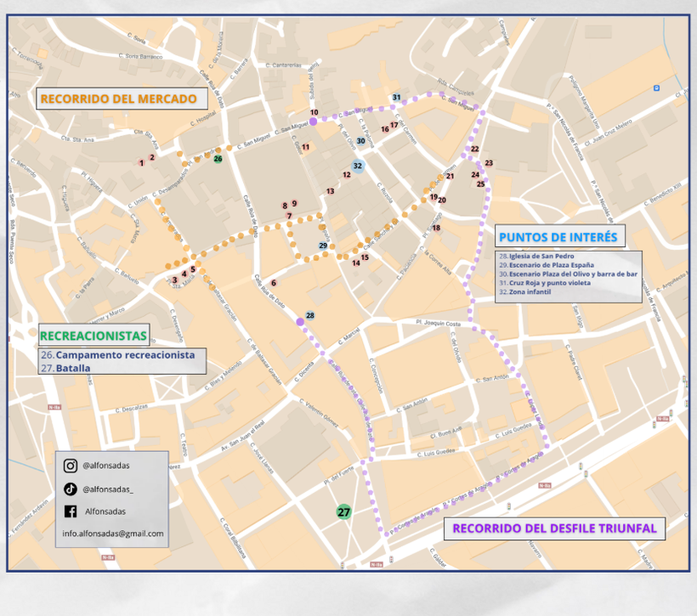Image resolution: width=697 pixels, height=616 pixels.
Task: Click the green map marker numbered 26
Action: pos(218,159)
